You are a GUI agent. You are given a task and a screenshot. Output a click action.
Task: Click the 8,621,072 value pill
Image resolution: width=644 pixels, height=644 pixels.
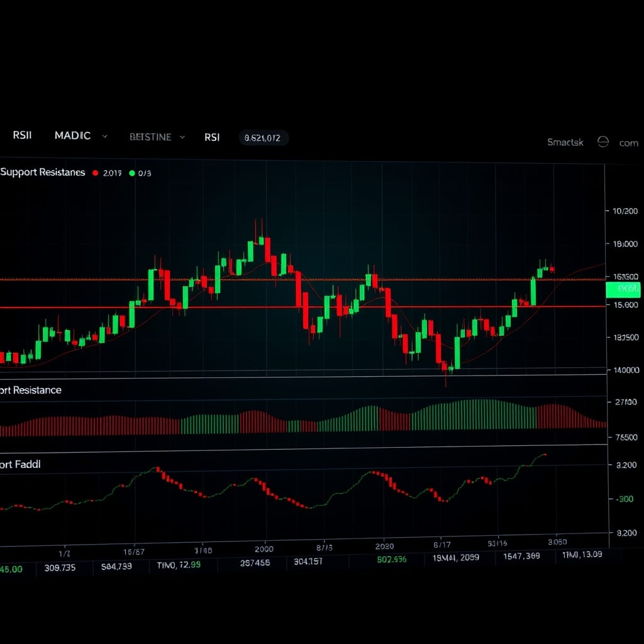tap(264, 138)
